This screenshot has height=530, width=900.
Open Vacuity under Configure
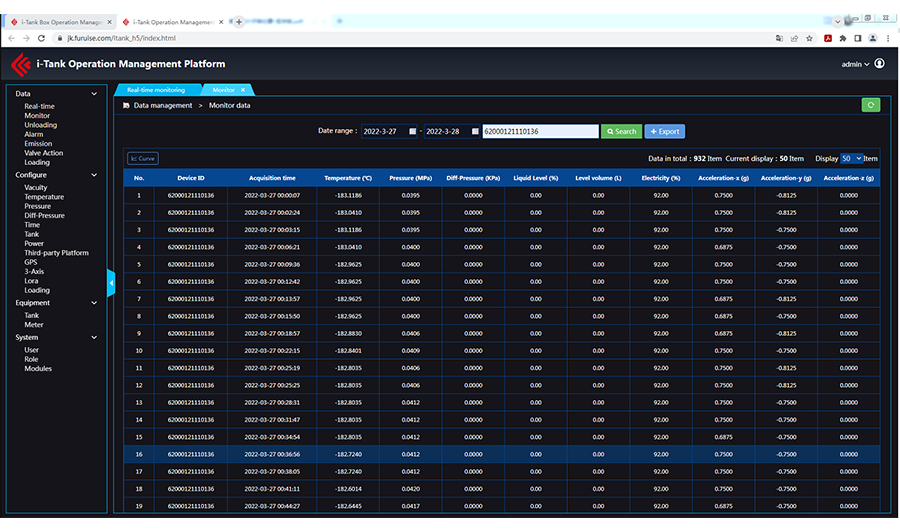pos(36,188)
